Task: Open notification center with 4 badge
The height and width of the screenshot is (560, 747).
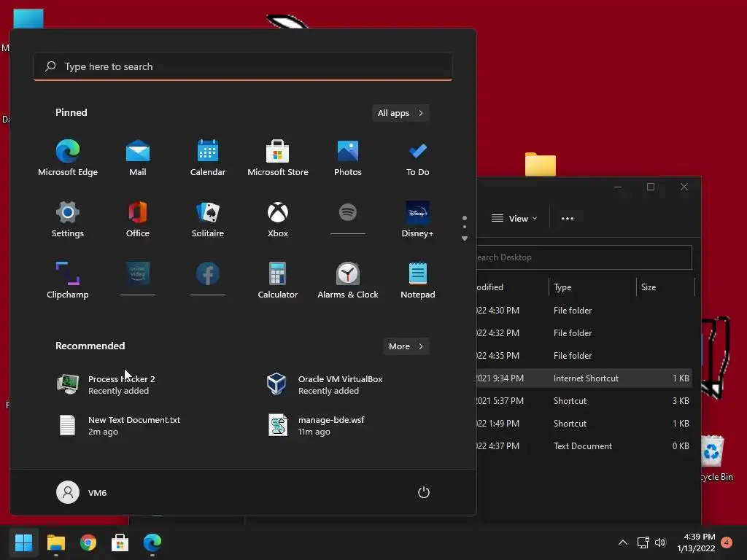Action: (x=727, y=542)
